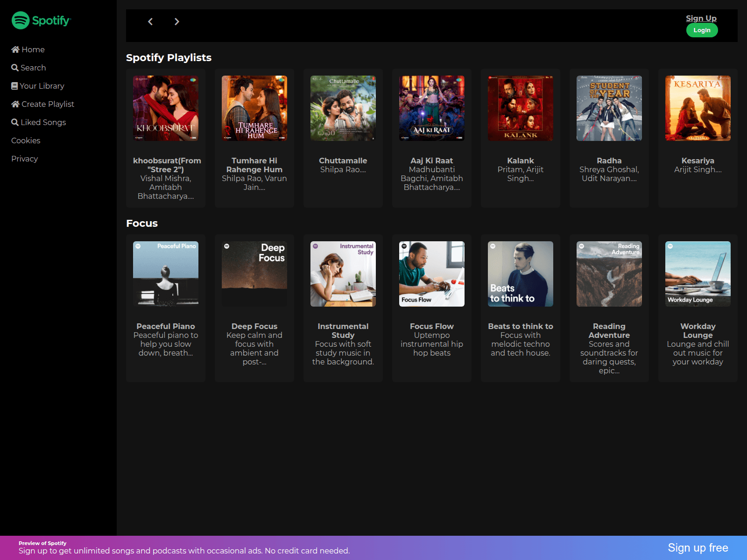Open Liked Songs in sidebar

coord(39,122)
